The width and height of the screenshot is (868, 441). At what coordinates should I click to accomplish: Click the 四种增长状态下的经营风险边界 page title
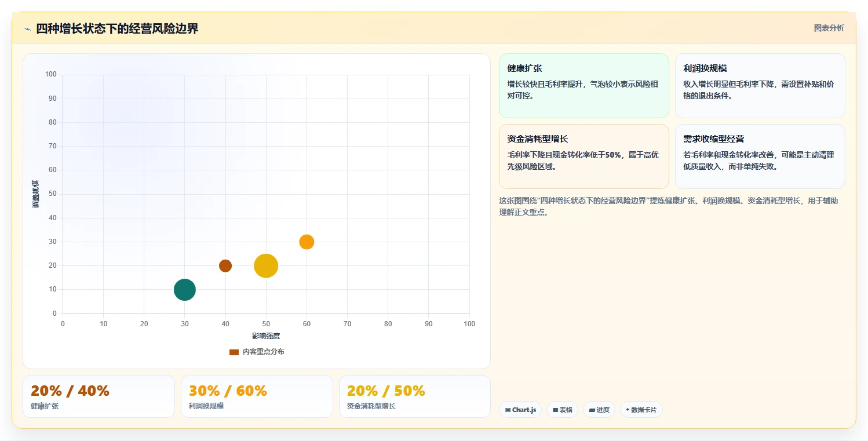117,29
